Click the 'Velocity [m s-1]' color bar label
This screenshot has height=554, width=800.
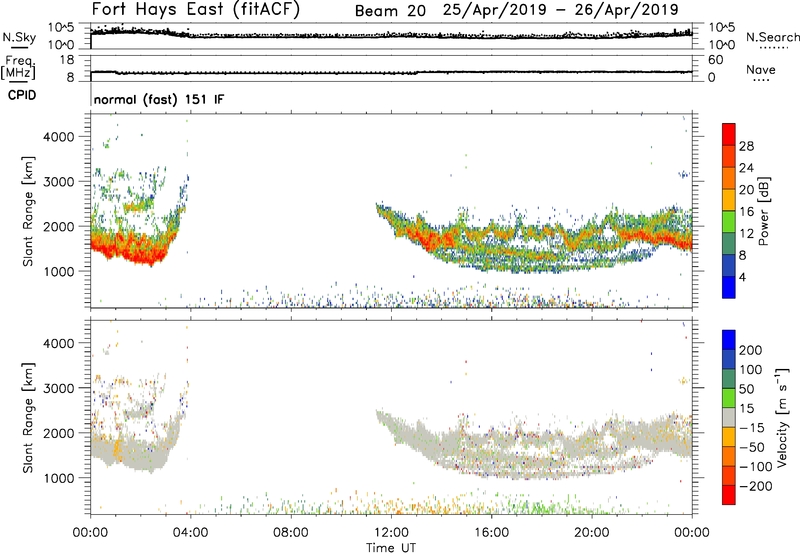pyautogui.click(x=781, y=417)
